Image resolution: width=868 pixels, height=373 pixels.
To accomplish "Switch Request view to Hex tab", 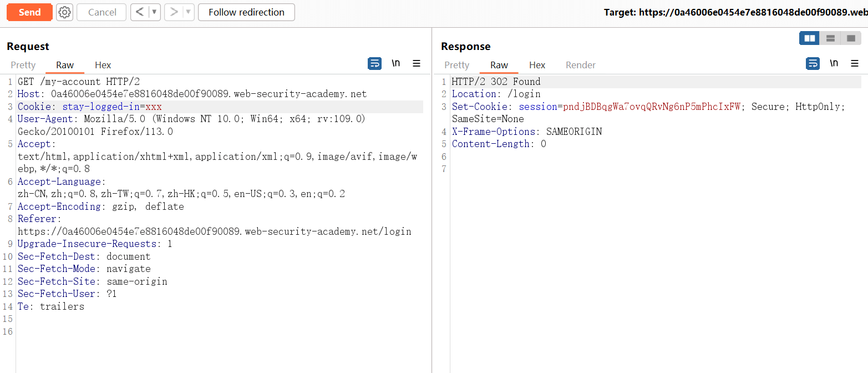I will 103,65.
